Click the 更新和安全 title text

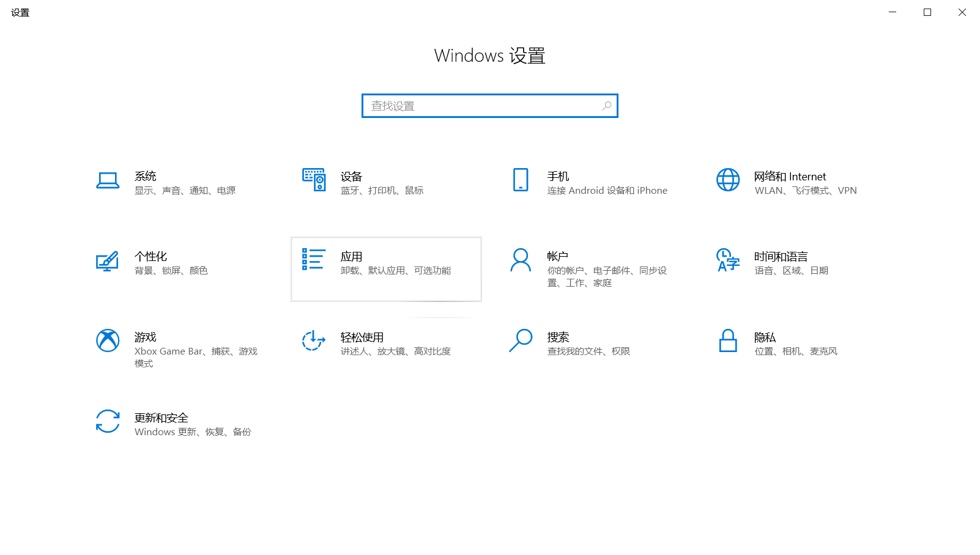tap(161, 417)
